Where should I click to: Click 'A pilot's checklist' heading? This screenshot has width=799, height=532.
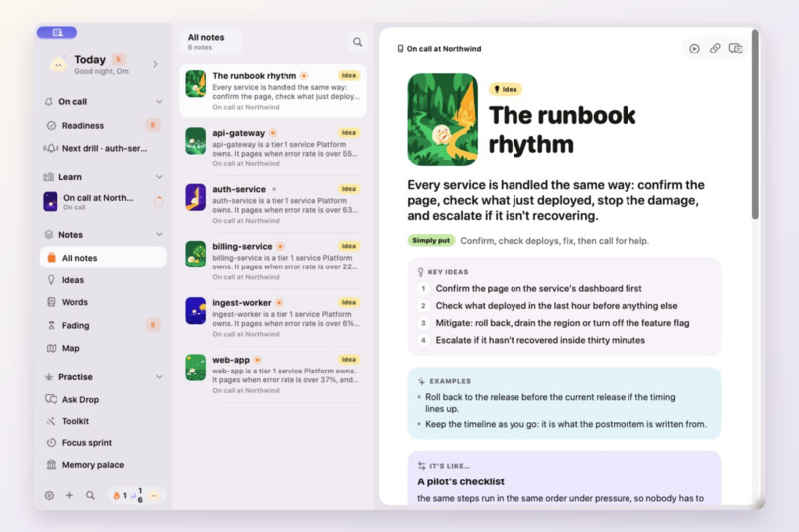461,481
